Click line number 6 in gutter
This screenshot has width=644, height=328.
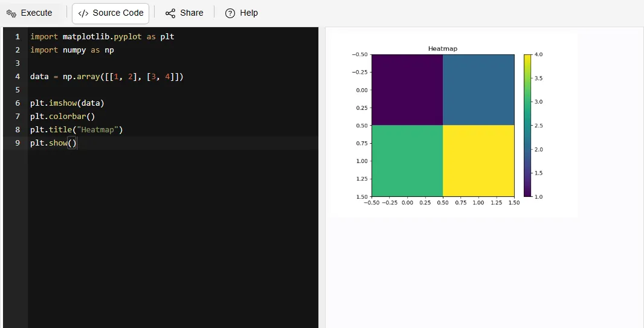pyautogui.click(x=18, y=103)
